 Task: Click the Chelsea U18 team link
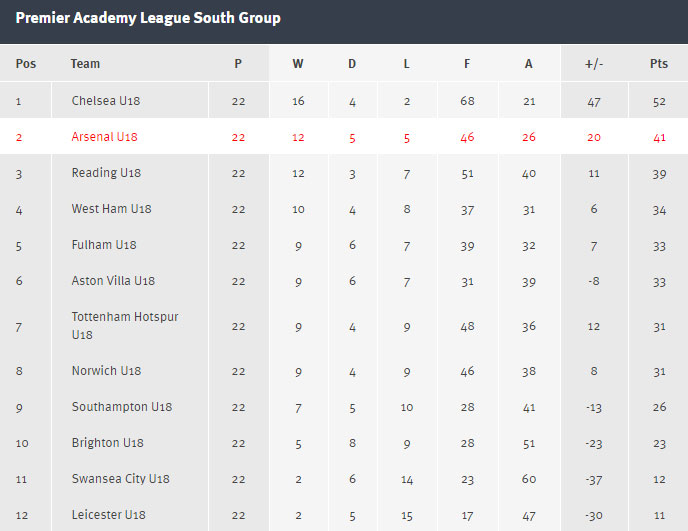(105, 101)
